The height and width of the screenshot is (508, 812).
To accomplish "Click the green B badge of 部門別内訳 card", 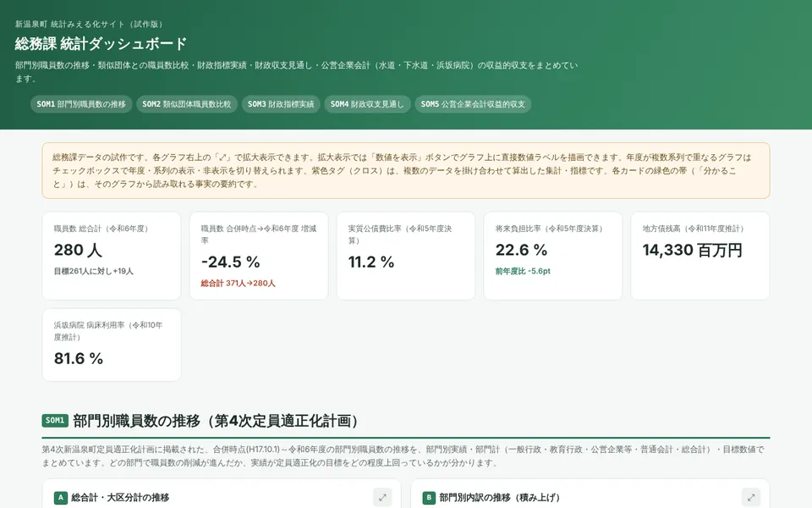I will coord(429,498).
